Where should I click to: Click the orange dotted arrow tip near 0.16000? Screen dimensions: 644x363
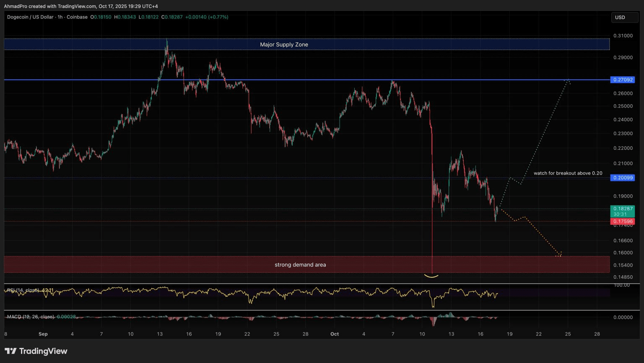tap(560, 254)
